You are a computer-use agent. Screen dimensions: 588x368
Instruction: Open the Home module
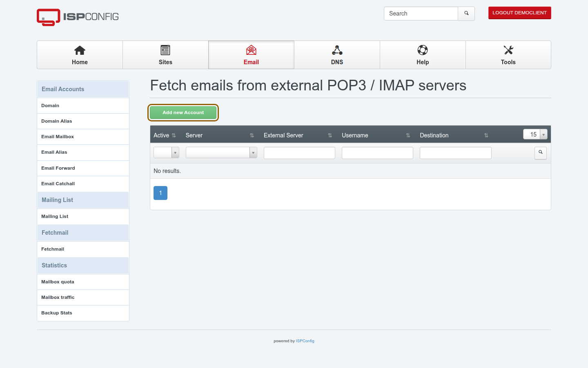point(80,55)
